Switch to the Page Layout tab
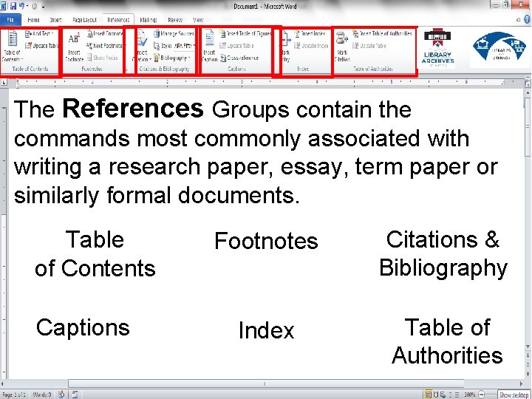Screen dimensions: 532x399 click(x=84, y=20)
